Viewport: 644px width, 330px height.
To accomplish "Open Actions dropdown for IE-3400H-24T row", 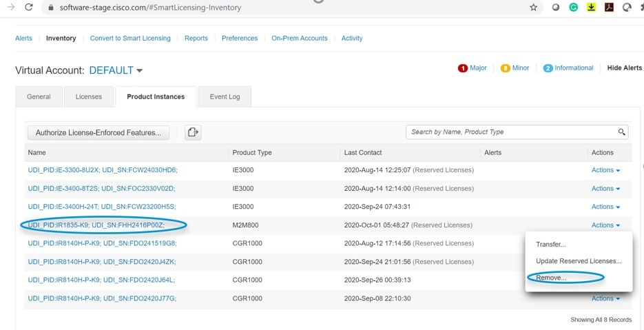I will 605,207.
